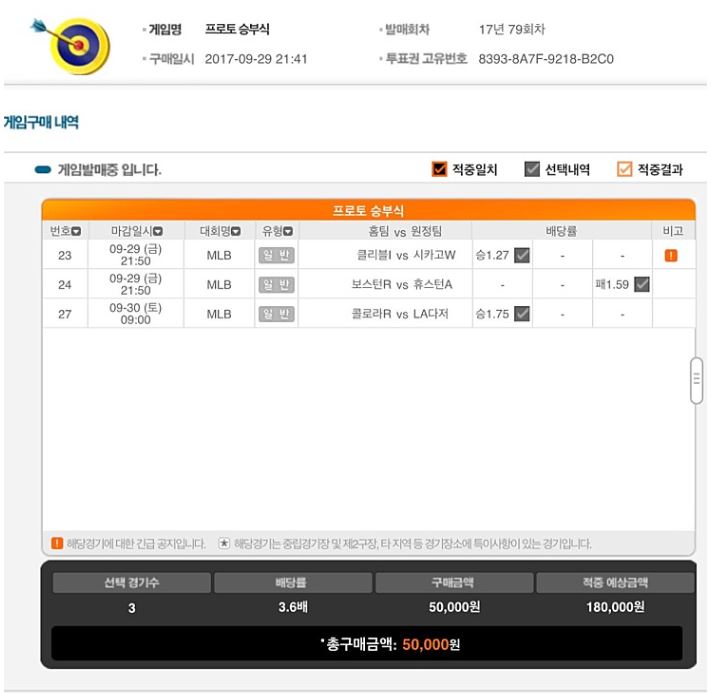Select the 프로토 승부식 orange tab header

(x=368, y=210)
